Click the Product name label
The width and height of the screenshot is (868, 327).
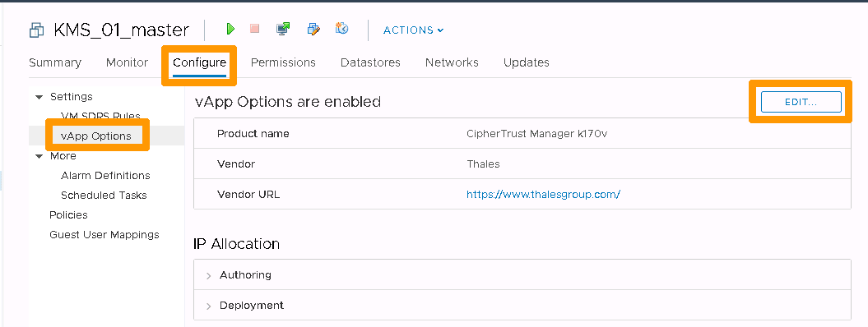coord(253,134)
